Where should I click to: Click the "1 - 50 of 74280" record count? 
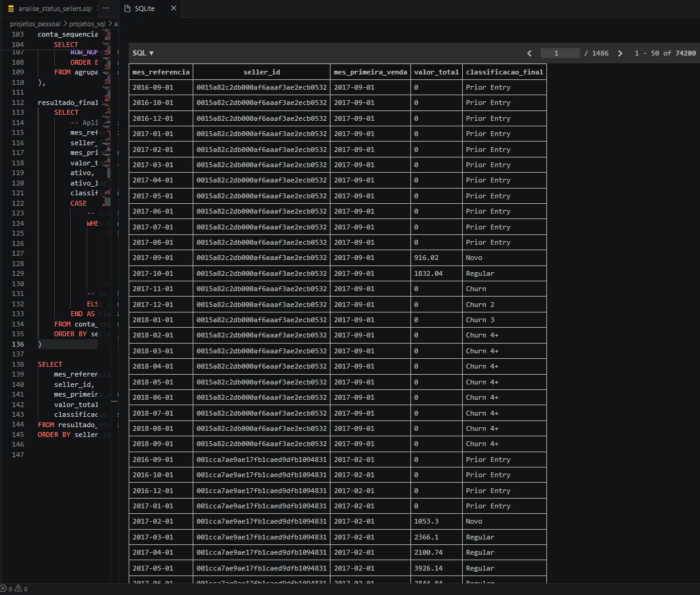[x=665, y=53]
